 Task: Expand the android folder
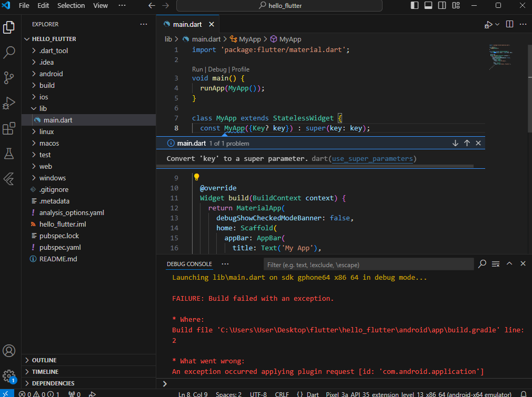[88, 74]
